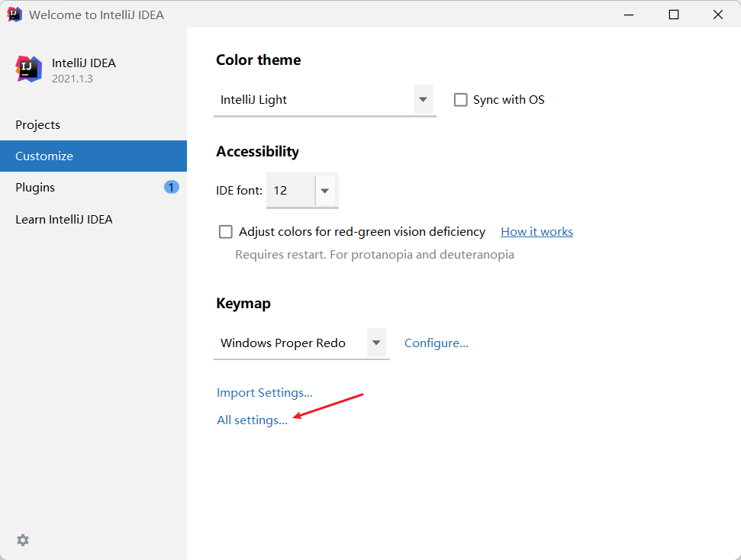
Task: Open Learn IntelliJ IDEA section
Action: click(64, 220)
